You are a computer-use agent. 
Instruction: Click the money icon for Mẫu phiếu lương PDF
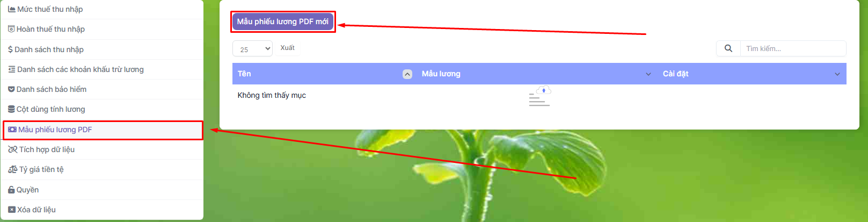tap(12, 130)
